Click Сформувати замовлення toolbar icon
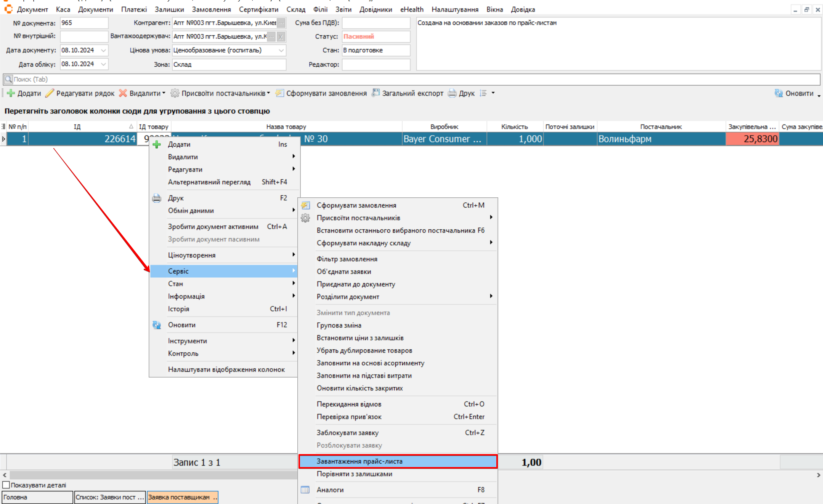Viewport: 823px width, 504px height. coord(280,93)
